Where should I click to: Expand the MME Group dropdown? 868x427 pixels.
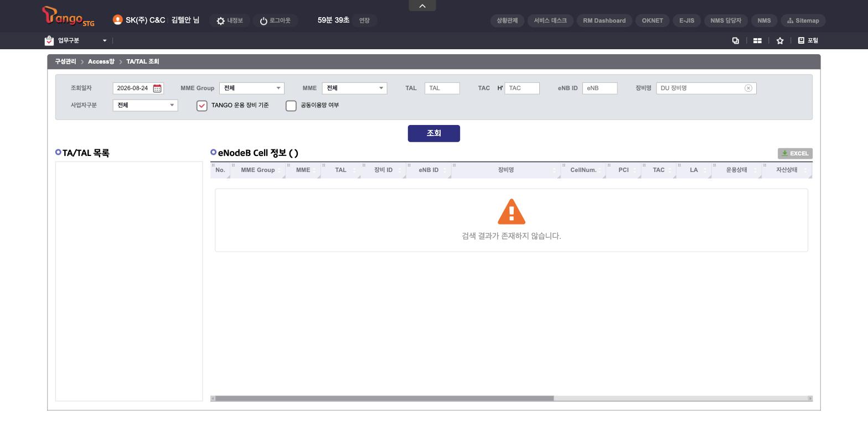pyautogui.click(x=252, y=88)
